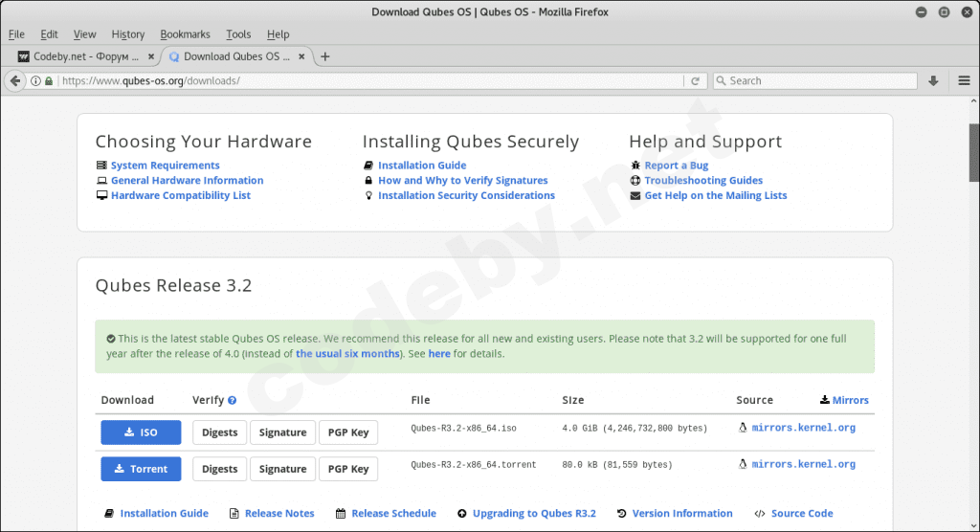Click Signature button in the Torrent row

pyautogui.click(x=282, y=469)
